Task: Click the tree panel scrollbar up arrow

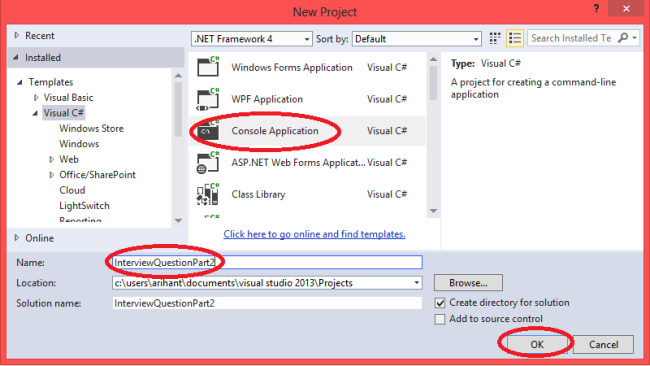Action: (x=178, y=75)
